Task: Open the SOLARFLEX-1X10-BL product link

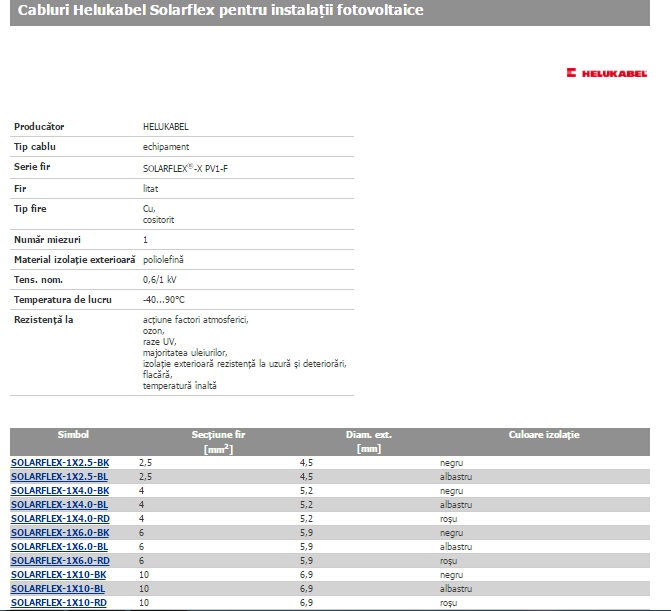Action: pos(58,589)
